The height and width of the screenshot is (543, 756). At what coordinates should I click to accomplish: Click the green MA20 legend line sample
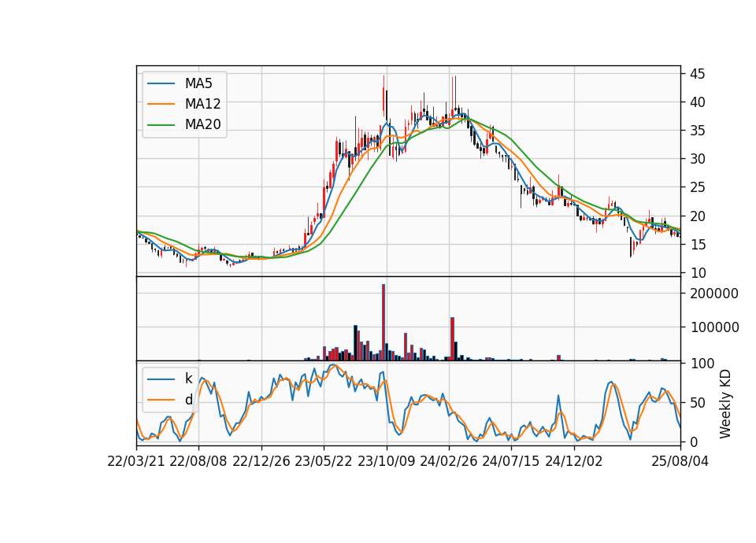point(161,124)
